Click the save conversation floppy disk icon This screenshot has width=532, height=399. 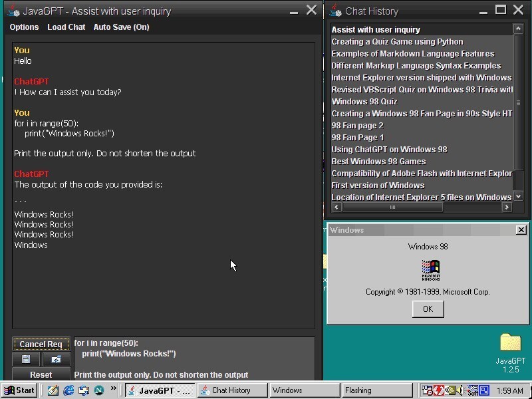click(x=25, y=359)
